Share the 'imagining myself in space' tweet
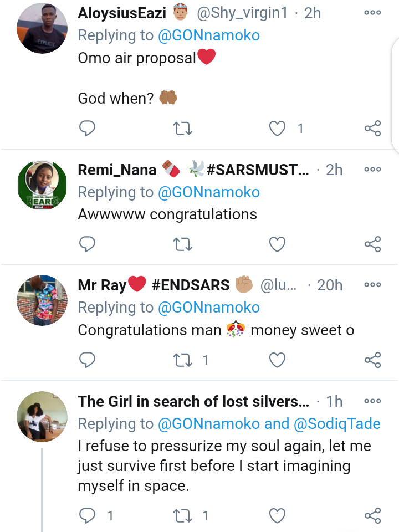 click(372, 516)
